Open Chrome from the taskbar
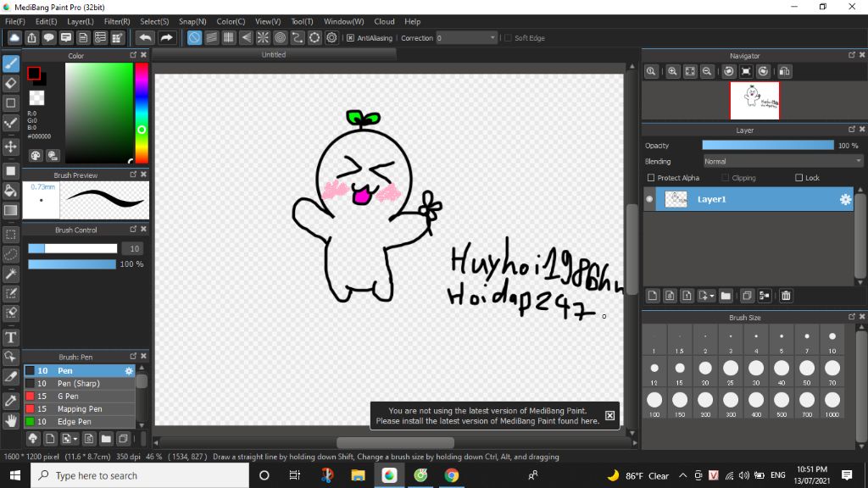The width and height of the screenshot is (868, 488). point(451,475)
